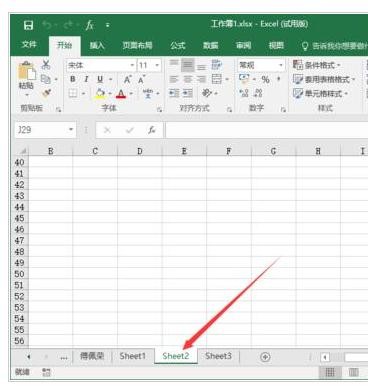Open 套用表格格式 (Format as Table) menu
The width and height of the screenshot is (368, 392).
click(x=324, y=79)
